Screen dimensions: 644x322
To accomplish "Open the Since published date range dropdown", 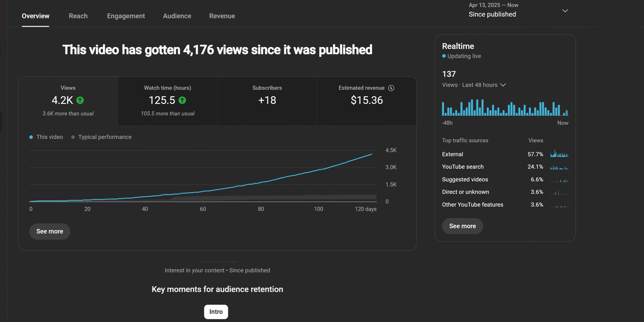I will coord(518,11).
